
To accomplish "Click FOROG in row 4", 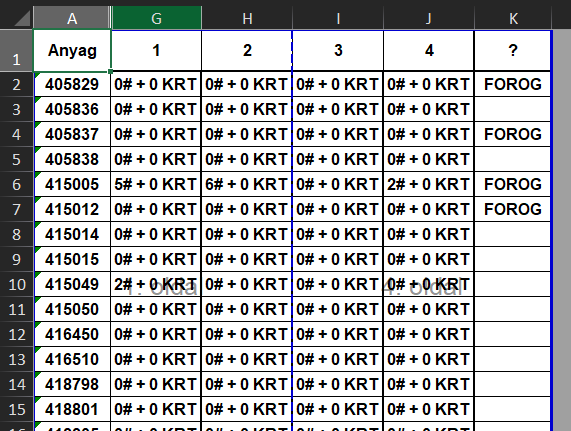I will [513, 134].
